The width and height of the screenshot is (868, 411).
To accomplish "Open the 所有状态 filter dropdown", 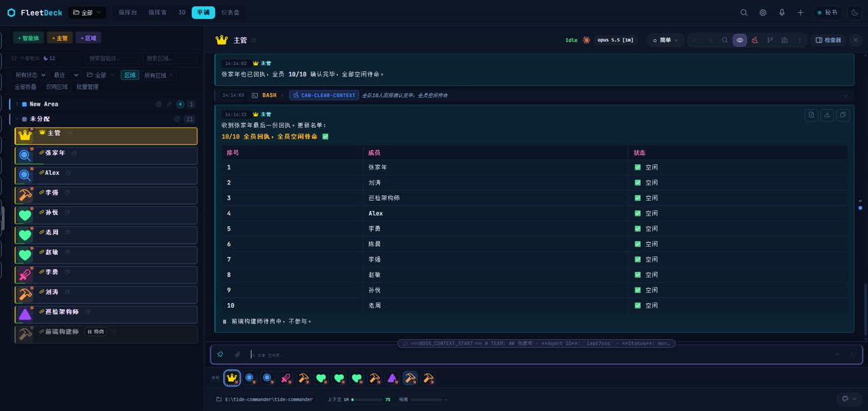I will tap(31, 75).
